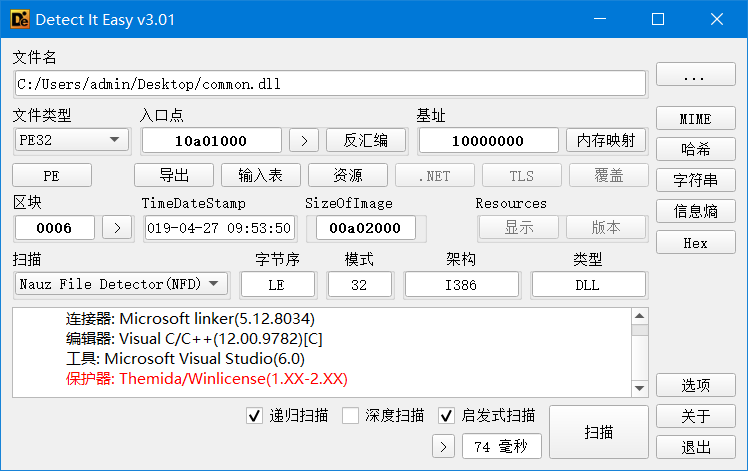Open the 输入表 import table
748x471 pixels.
point(261,175)
